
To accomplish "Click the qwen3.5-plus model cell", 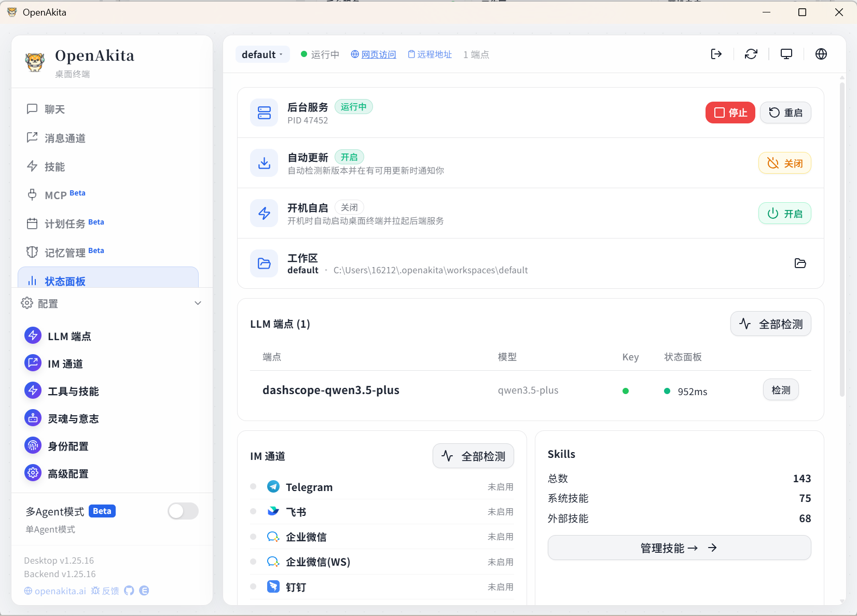I will pos(528,390).
